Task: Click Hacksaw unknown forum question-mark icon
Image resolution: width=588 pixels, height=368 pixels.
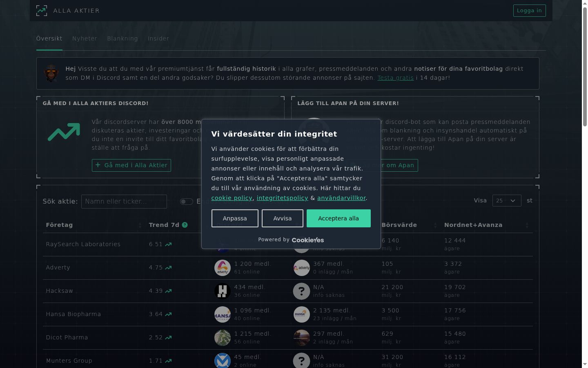Action: click(x=302, y=291)
